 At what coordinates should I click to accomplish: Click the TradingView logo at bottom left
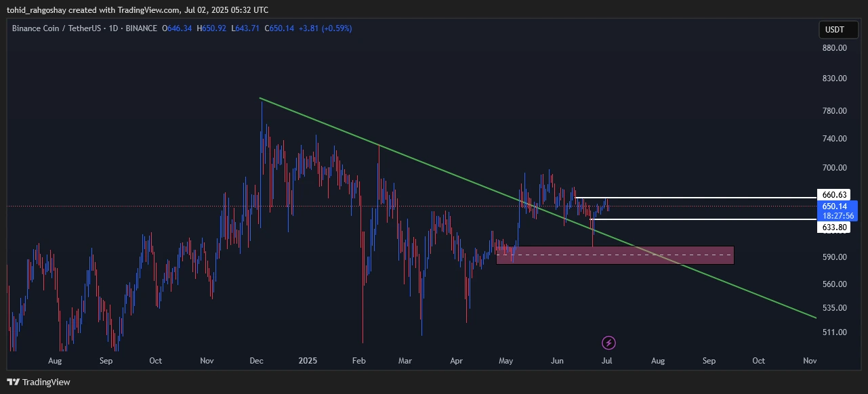coord(39,382)
